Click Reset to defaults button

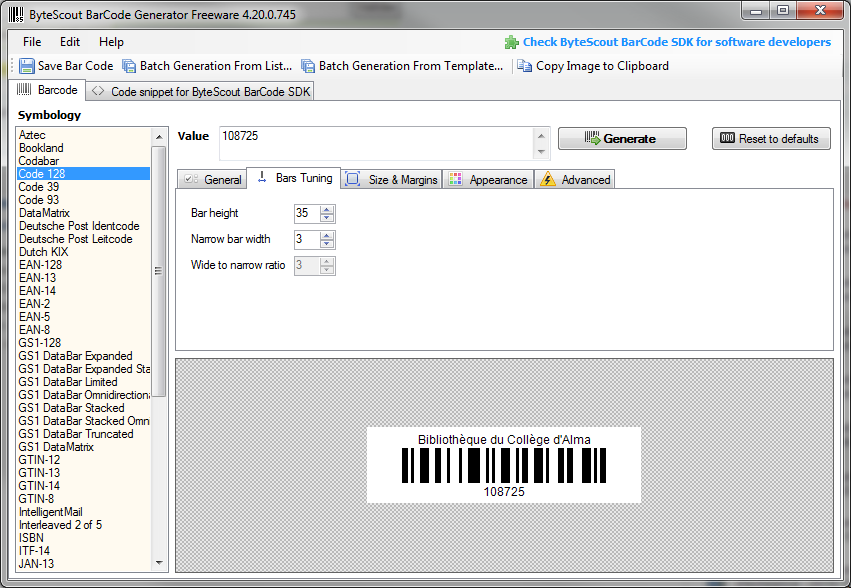tap(771, 139)
